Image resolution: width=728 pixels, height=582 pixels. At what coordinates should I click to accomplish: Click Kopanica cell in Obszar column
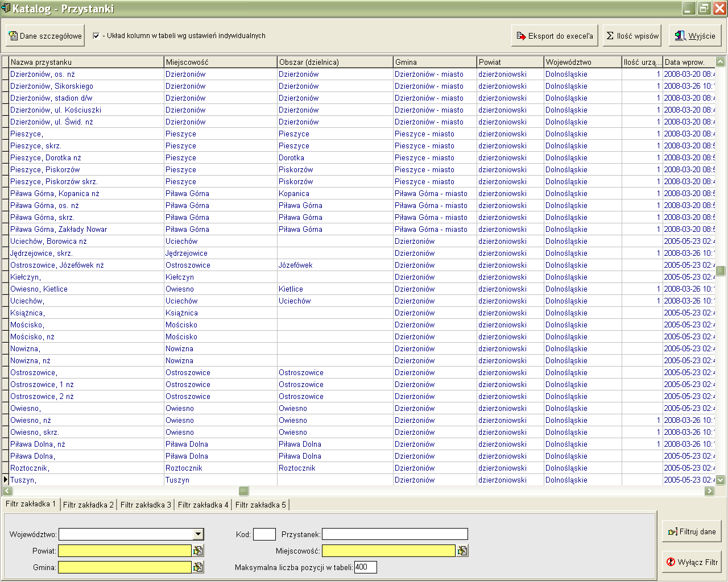335,194
